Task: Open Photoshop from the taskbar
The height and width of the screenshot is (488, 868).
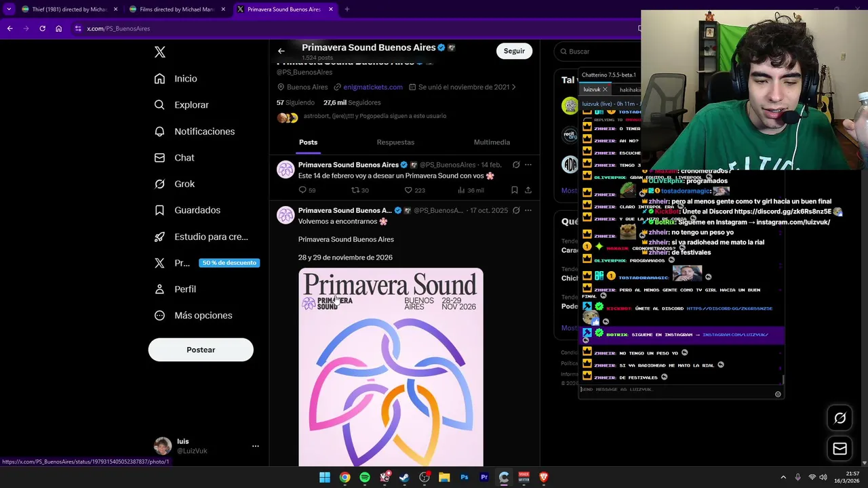Action: coord(465,477)
